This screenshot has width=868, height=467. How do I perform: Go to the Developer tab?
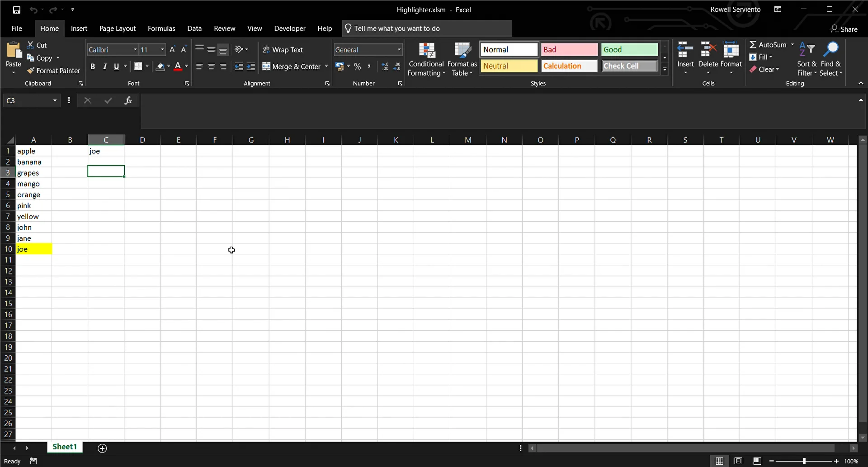(x=290, y=29)
